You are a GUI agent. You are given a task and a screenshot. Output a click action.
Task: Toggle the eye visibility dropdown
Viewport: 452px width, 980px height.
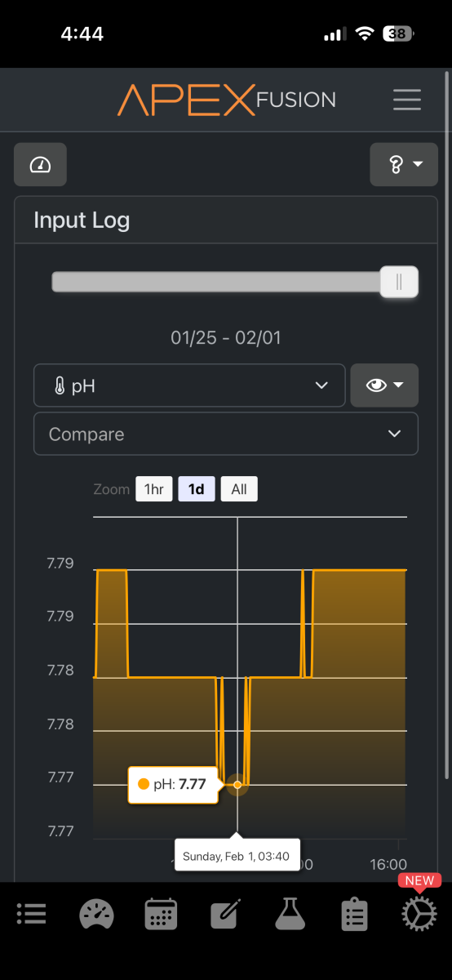pos(384,385)
